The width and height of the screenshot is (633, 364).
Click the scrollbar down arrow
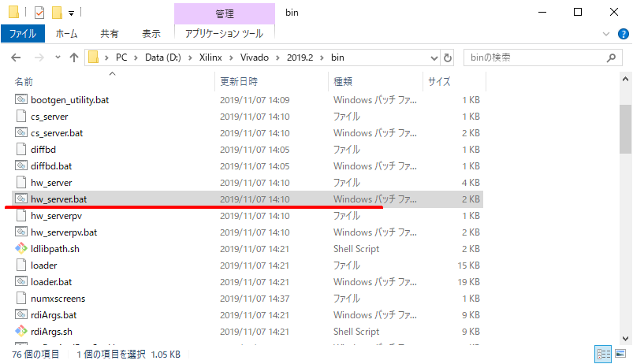click(x=625, y=339)
